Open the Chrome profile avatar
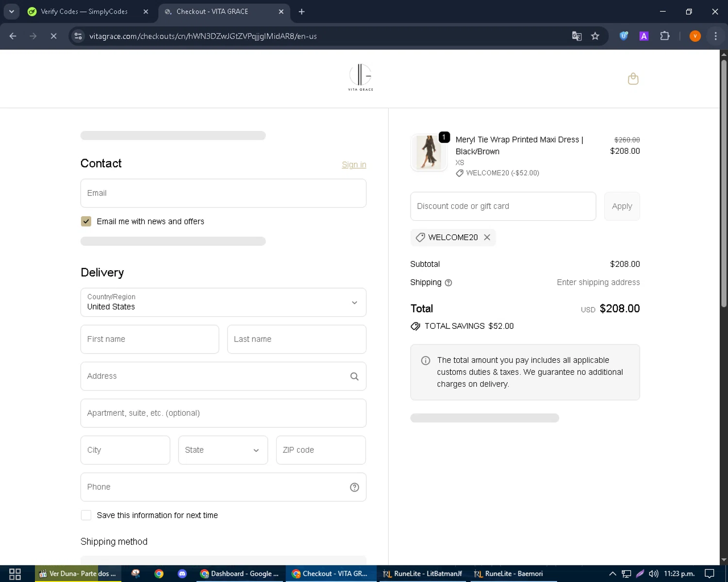Image resolution: width=728 pixels, height=582 pixels. (x=695, y=36)
